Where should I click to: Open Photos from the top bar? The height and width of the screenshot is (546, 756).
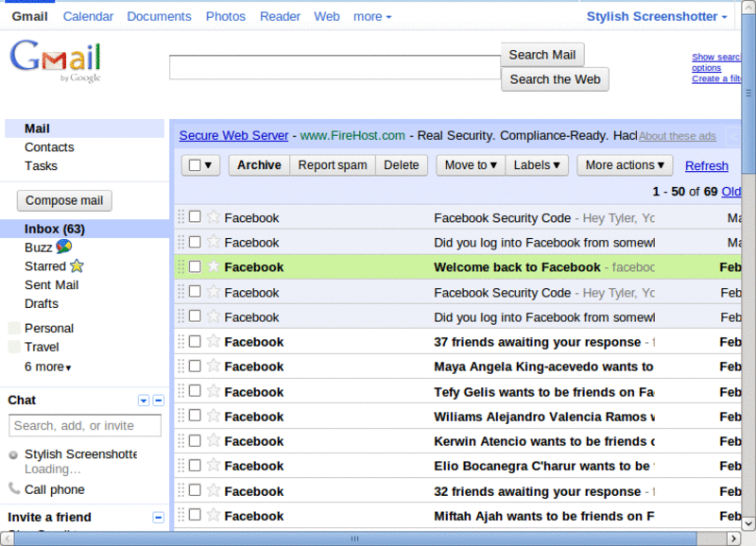226,16
